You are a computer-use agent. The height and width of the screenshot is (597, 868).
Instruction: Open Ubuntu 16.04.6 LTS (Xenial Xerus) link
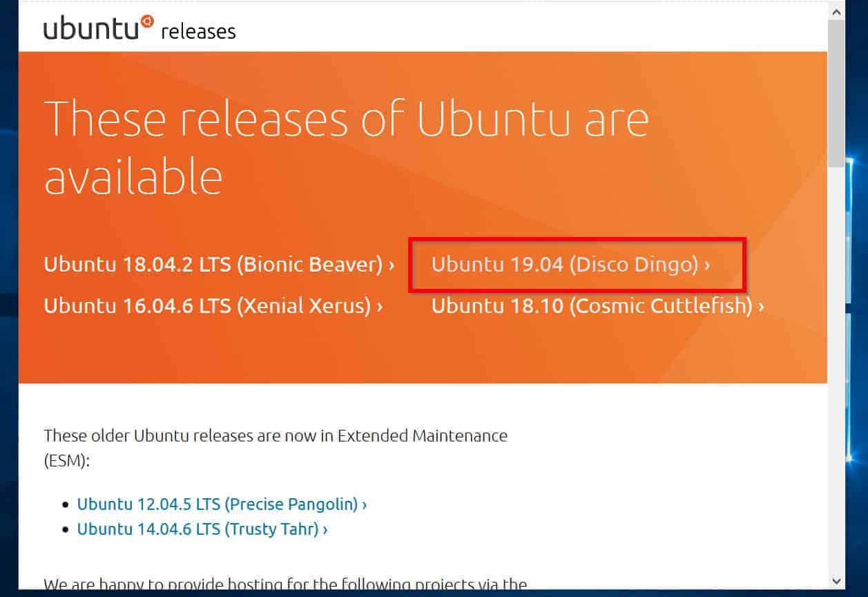click(x=213, y=305)
